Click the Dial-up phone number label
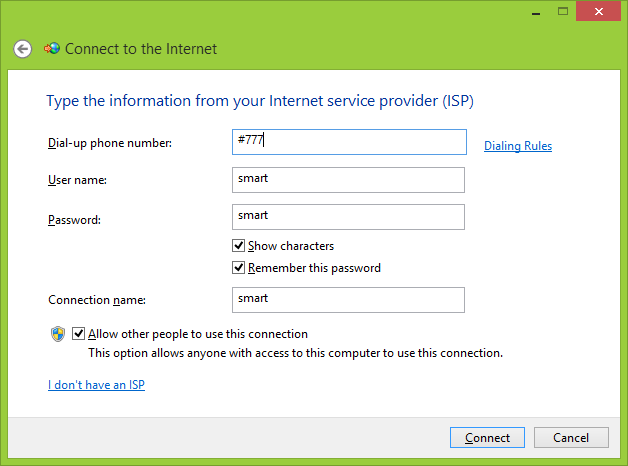The image size is (628, 466). (x=110, y=143)
